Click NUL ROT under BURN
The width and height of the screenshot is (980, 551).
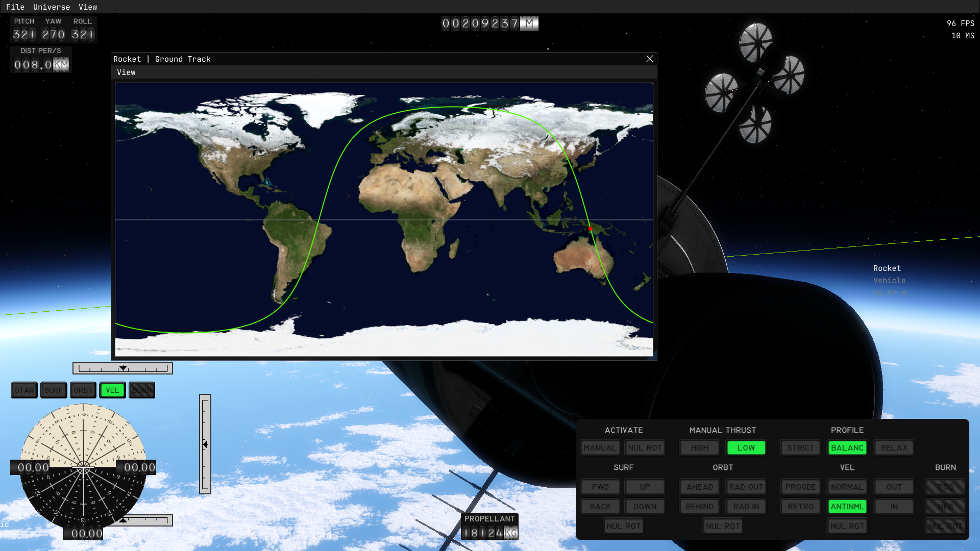tap(945, 527)
